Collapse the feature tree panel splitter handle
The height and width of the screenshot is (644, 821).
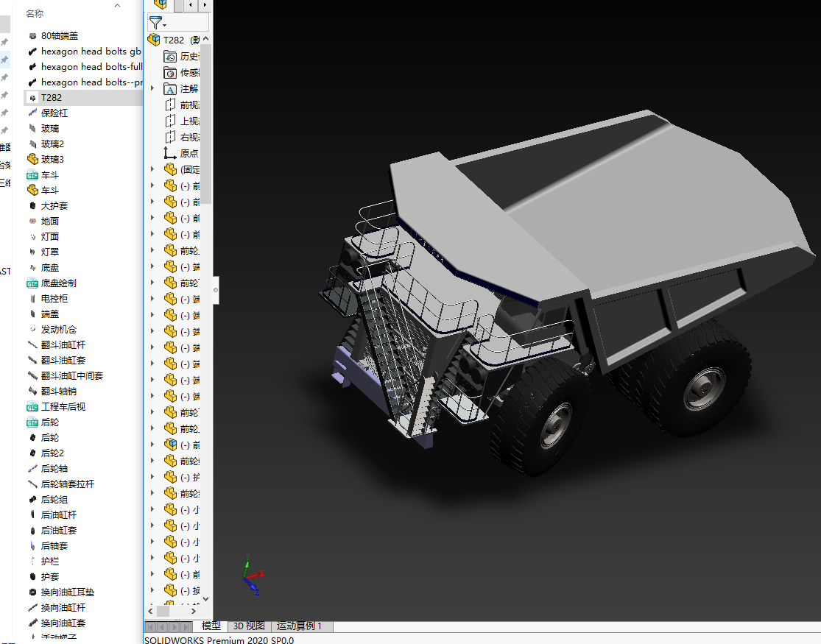pos(215,289)
